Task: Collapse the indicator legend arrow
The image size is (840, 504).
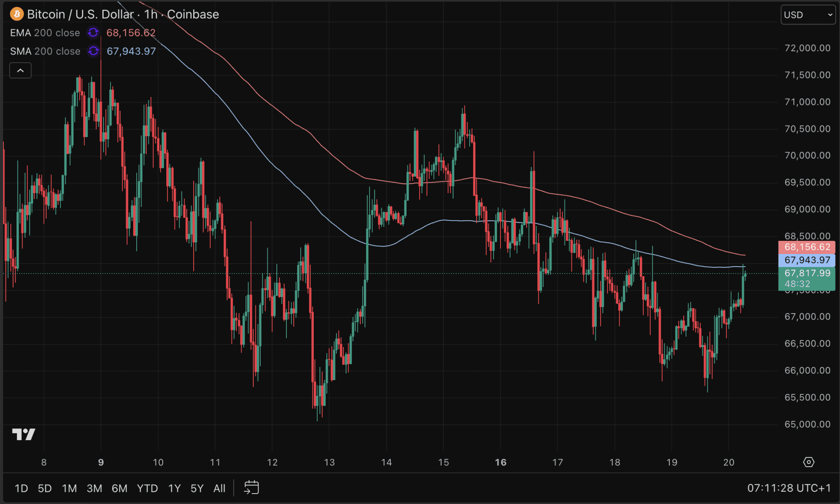Action: (x=20, y=70)
